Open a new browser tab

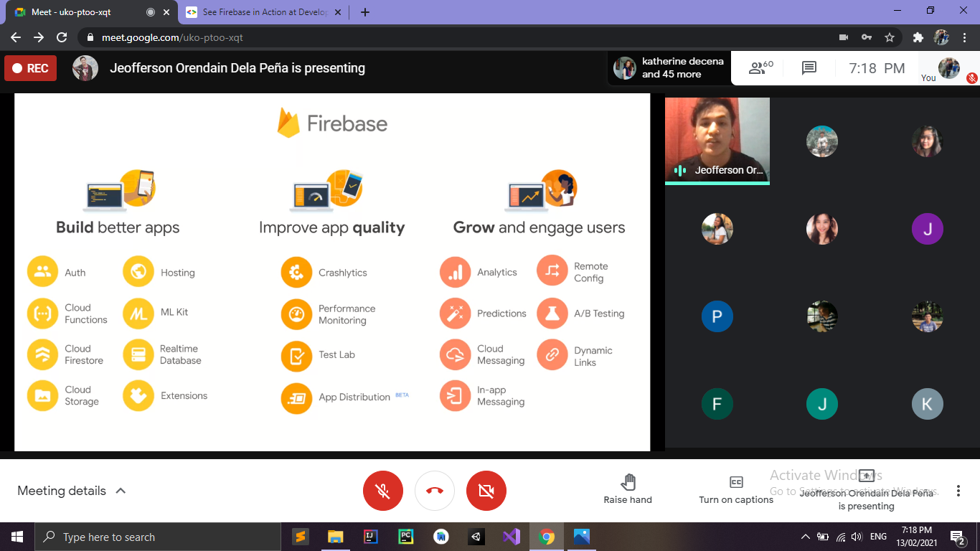[x=365, y=12]
